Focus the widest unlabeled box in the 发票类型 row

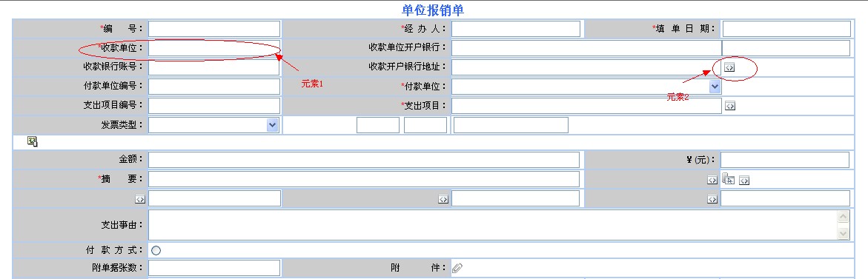click(x=511, y=125)
